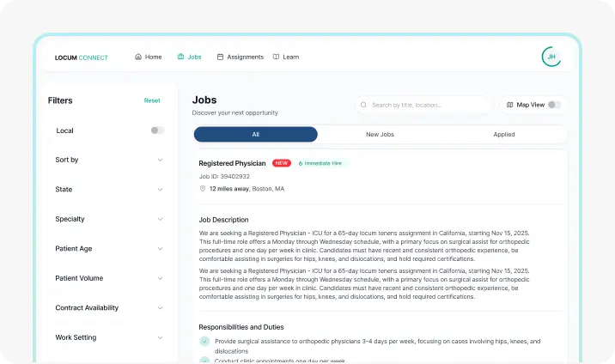The image size is (615, 364).
Task: Click the first responsibilities green checkmark
Action: (204, 342)
